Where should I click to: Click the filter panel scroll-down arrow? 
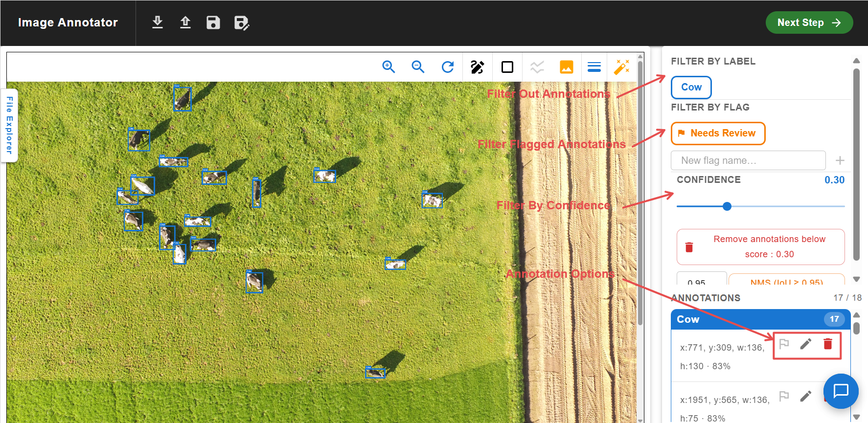[x=856, y=279]
